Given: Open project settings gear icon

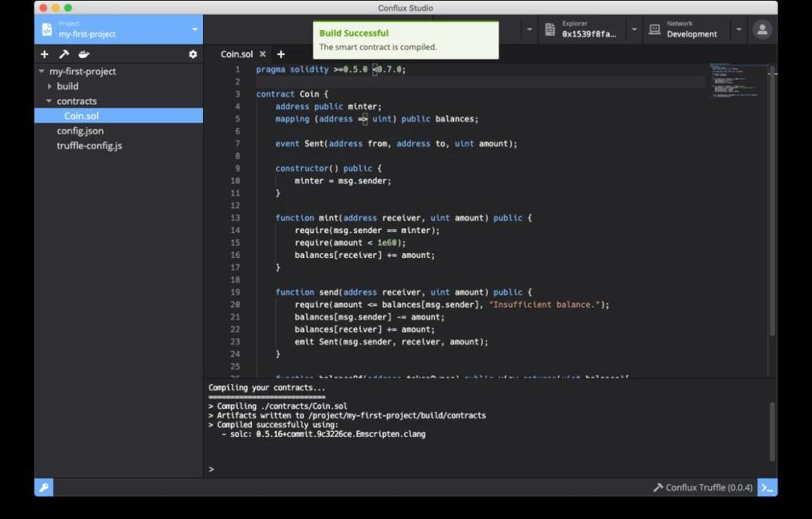Looking at the screenshot, I should [192, 54].
